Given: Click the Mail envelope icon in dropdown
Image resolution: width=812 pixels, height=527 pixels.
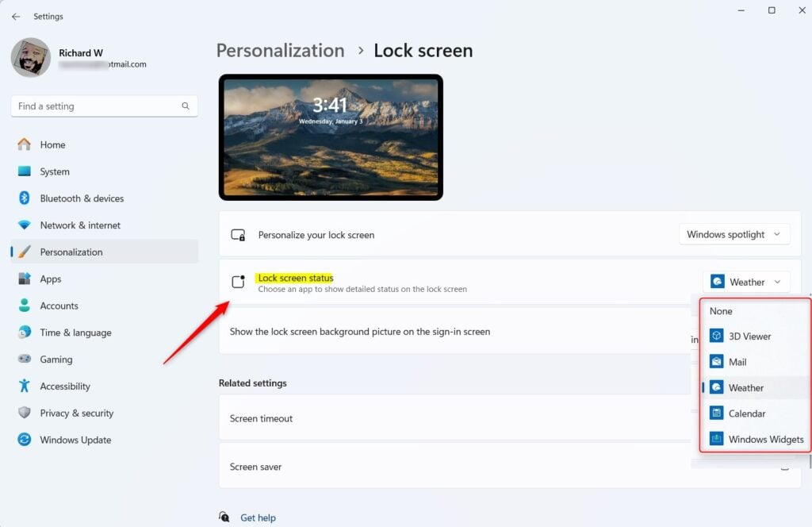Looking at the screenshot, I should coord(716,362).
